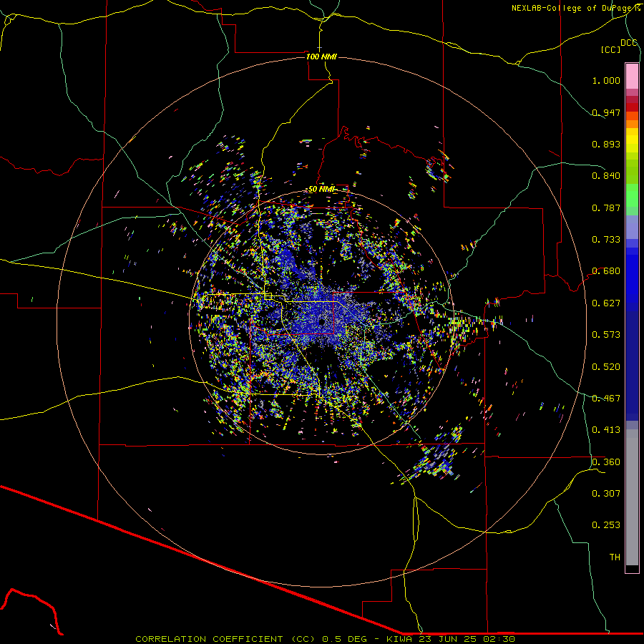The width and height of the screenshot is (644, 644).
Task: Pick the dark navy band of the color bar
Action: pos(632,366)
